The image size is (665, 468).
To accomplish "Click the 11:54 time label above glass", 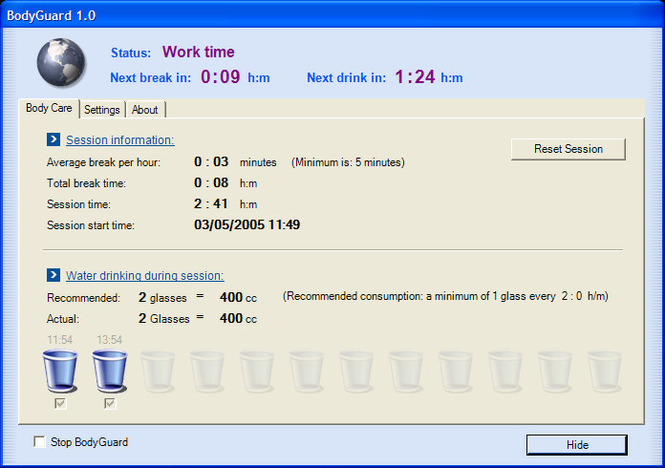I will pos(60,340).
